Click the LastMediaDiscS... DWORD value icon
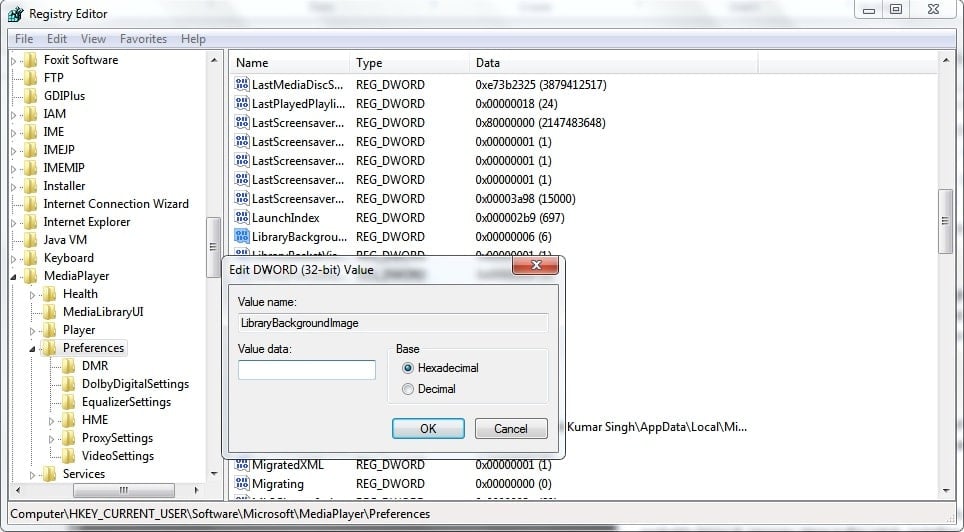This screenshot has height=532, width=964. [x=242, y=84]
